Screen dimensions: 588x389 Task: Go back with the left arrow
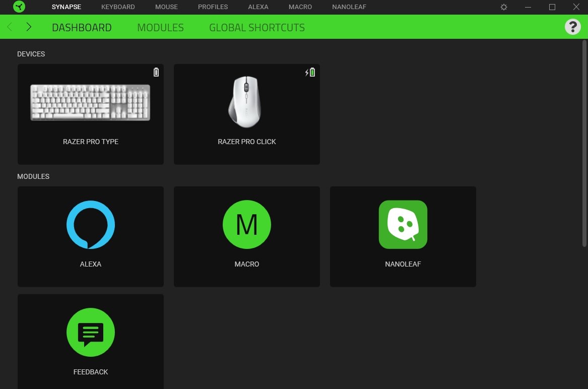coord(10,27)
